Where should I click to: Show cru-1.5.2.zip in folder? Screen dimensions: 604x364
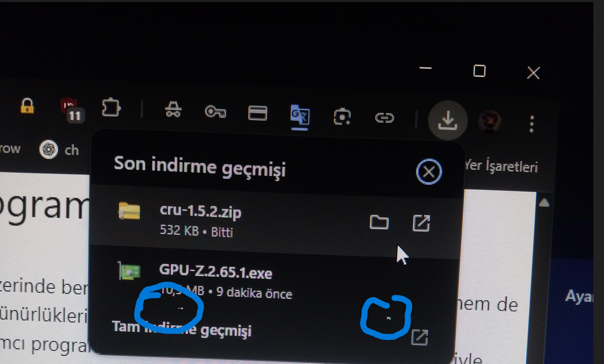coord(379,222)
